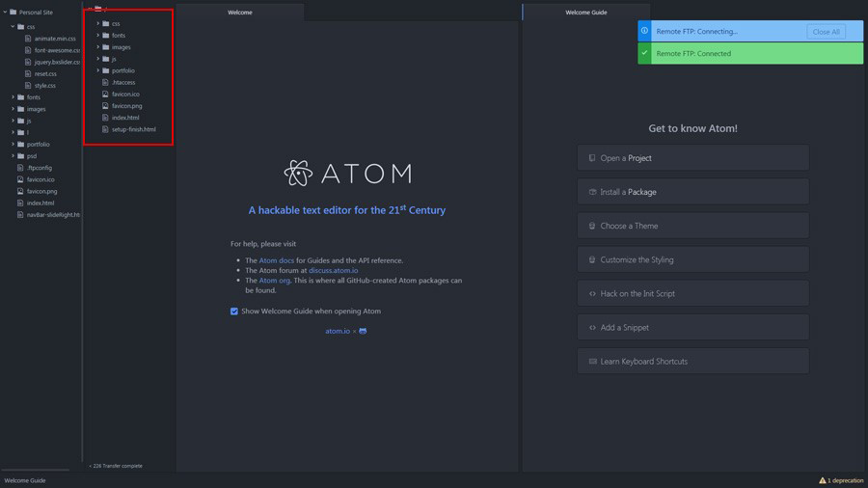Visit the discuss.atom.io forum link
Image resolution: width=868 pixels, height=488 pixels.
334,271
